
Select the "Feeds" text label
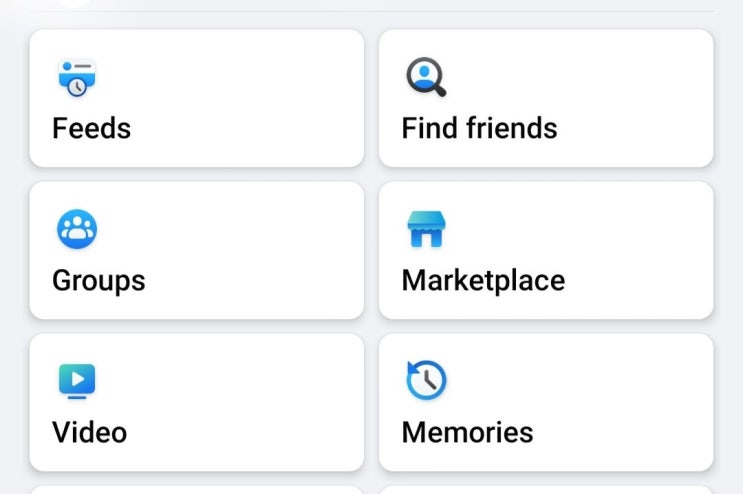click(x=91, y=128)
